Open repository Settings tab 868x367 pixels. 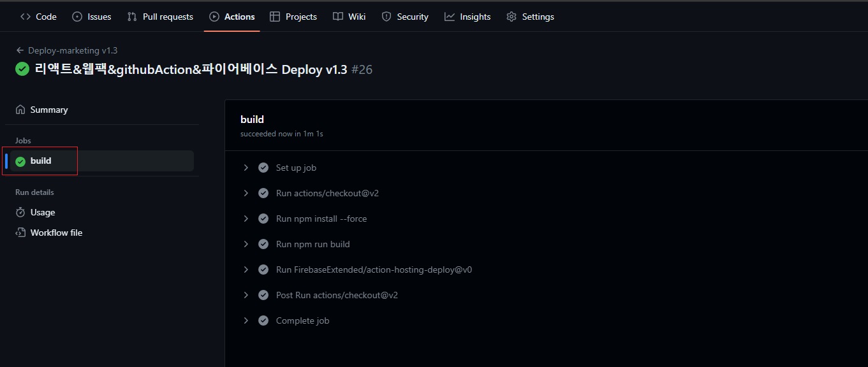point(530,17)
